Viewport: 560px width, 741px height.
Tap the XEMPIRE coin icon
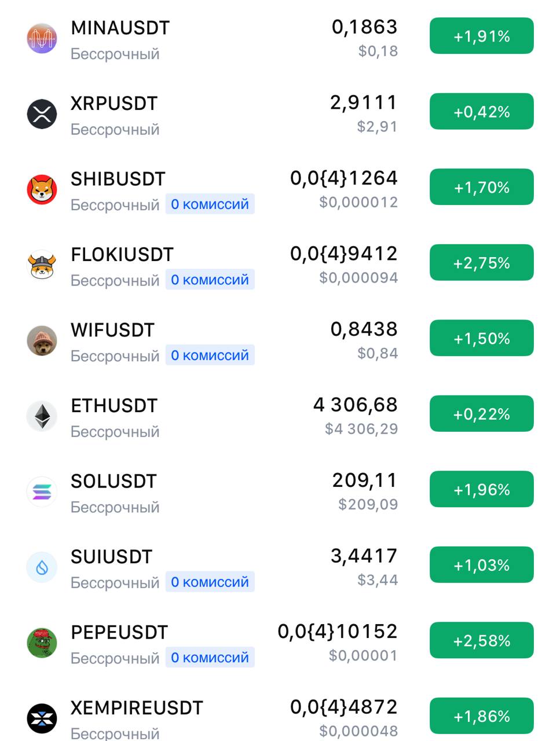click(42, 718)
